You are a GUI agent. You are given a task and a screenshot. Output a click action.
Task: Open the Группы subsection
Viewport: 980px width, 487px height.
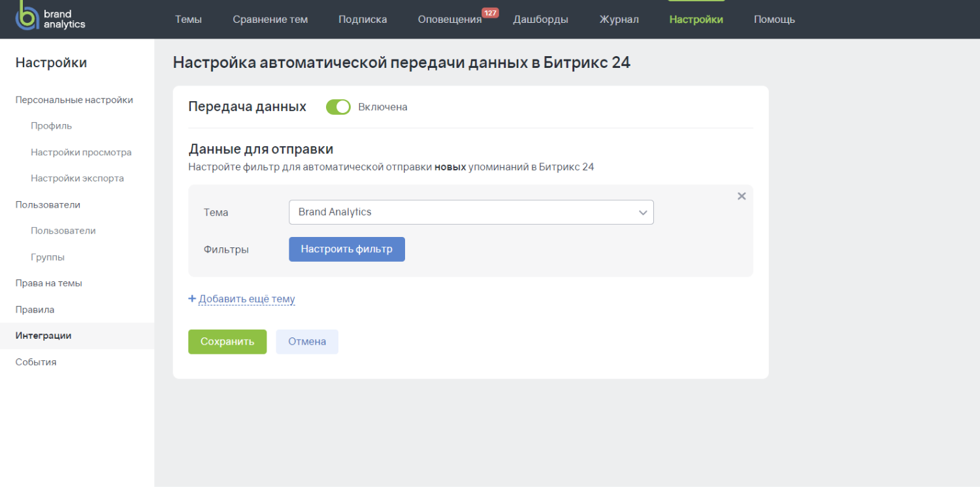[x=48, y=257]
